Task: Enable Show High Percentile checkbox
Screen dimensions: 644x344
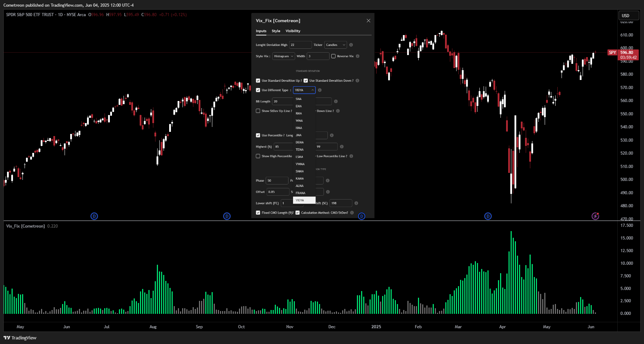Action: coord(258,156)
